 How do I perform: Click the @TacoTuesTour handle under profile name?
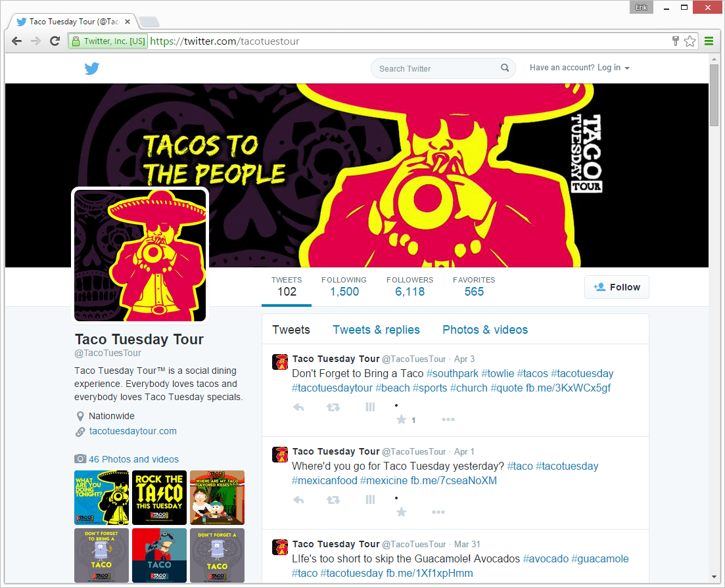[x=108, y=353]
